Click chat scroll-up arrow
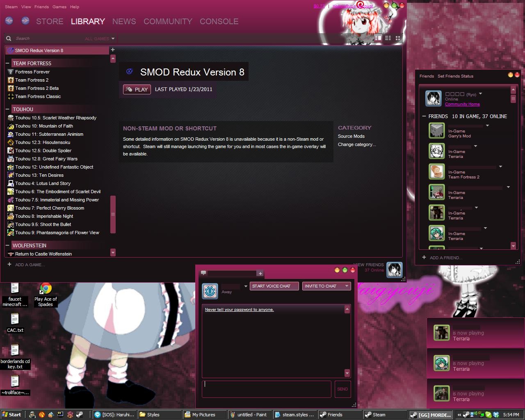This screenshot has height=420, width=525. (347, 309)
